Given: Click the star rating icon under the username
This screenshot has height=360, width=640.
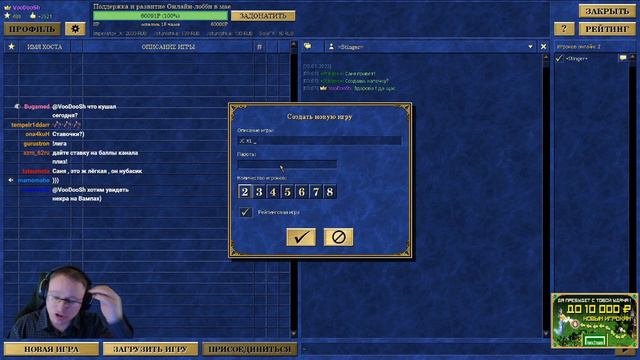Looking at the screenshot, I should pyautogui.click(x=7, y=16).
